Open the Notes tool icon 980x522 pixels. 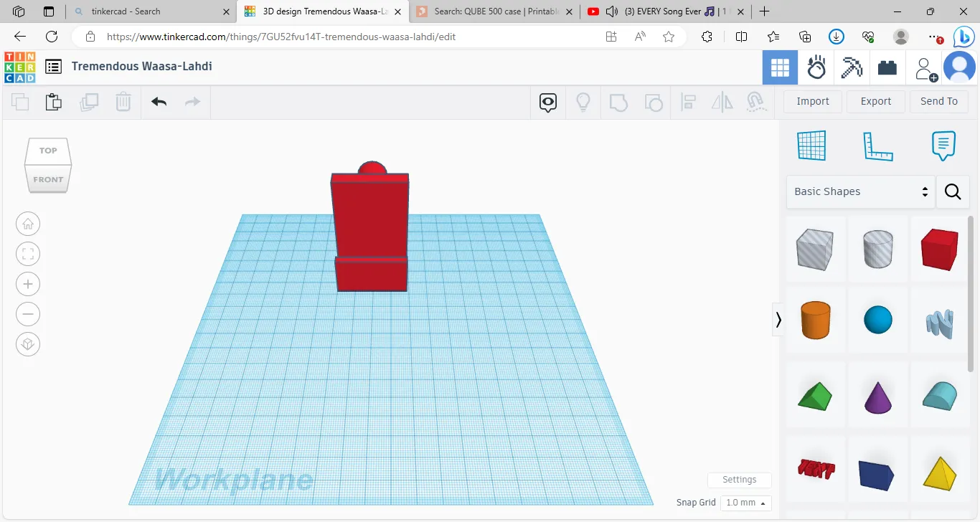click(x=943, y=146)
